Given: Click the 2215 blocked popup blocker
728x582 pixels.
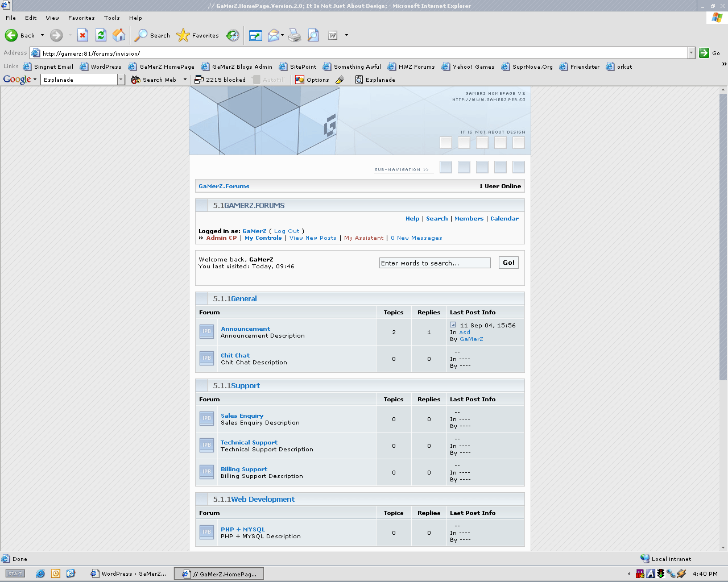Looking at the screenshot, I should coord(220,80).
